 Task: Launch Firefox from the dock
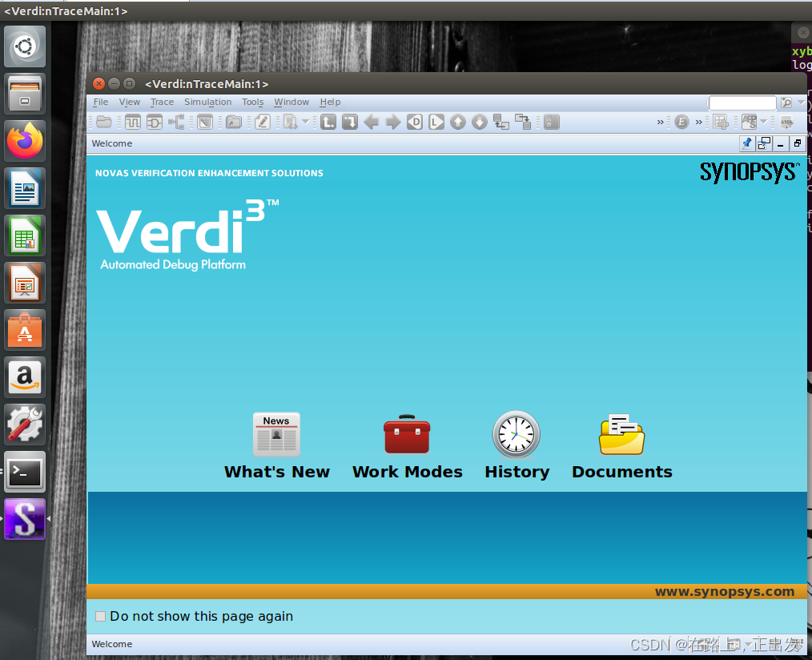(x=24, y=141)
